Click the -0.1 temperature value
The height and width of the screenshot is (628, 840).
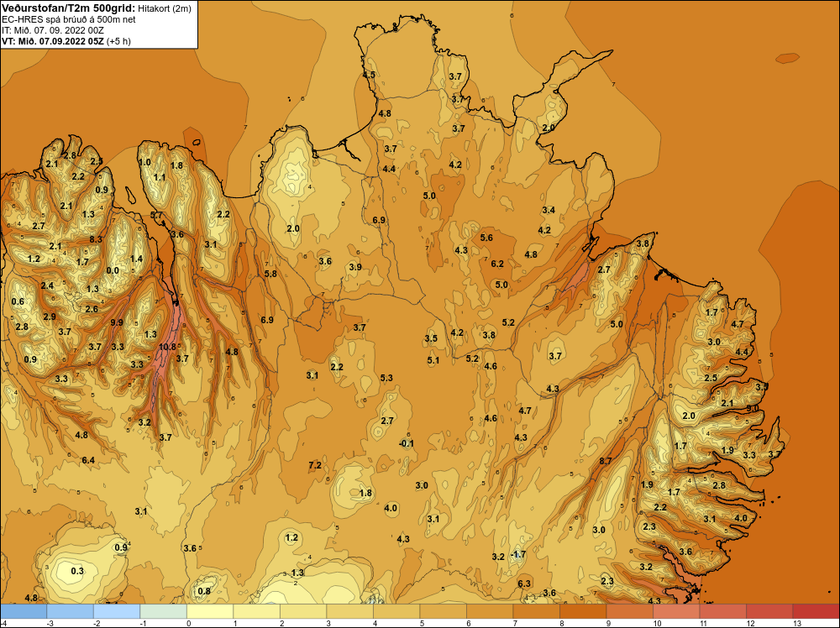coord(407,443)
